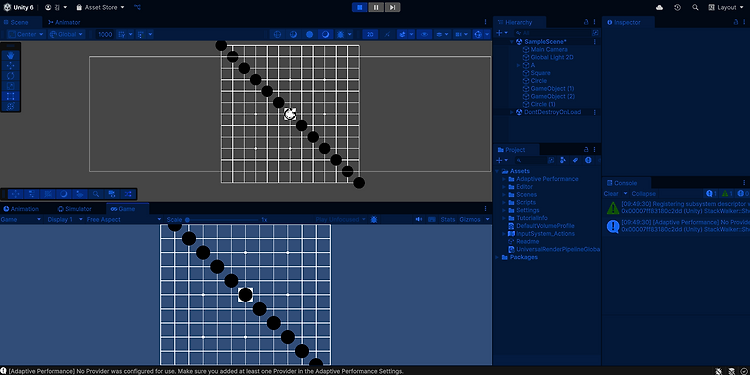Click the first icon in Scene bottom overlay
Screen dimensions: 750x375
[15, 194]
